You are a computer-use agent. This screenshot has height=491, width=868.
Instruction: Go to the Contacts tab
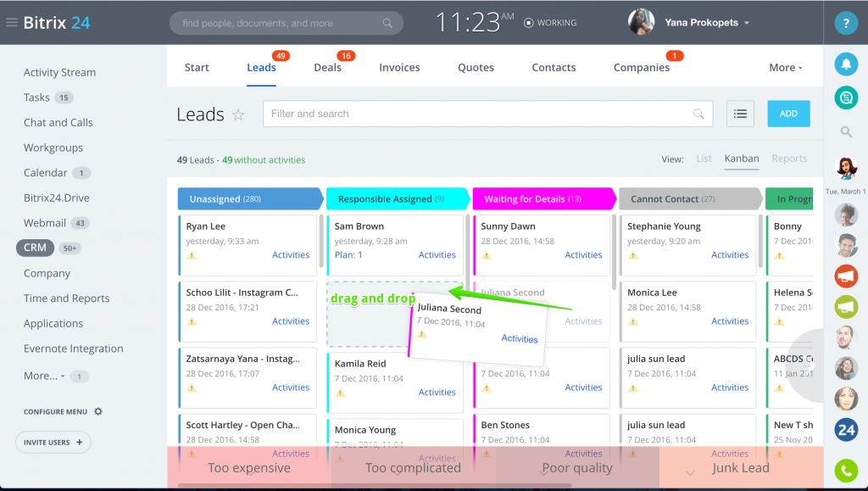click(554, 68)
